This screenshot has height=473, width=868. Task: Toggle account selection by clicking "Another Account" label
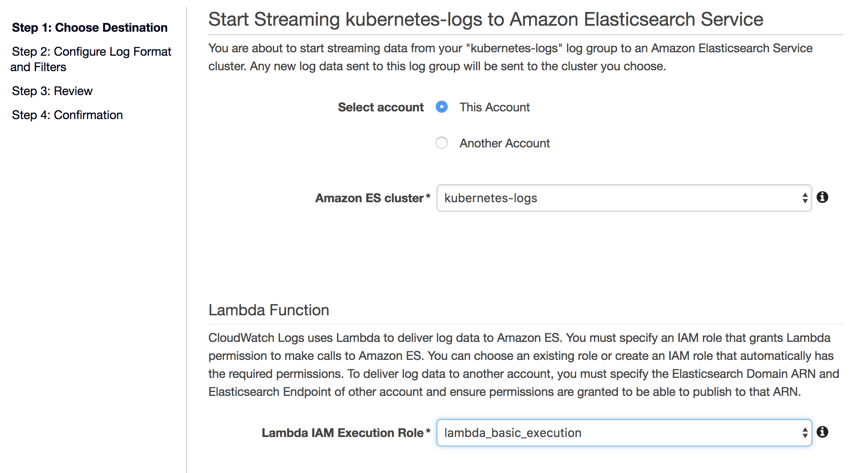tap(505, 143)
